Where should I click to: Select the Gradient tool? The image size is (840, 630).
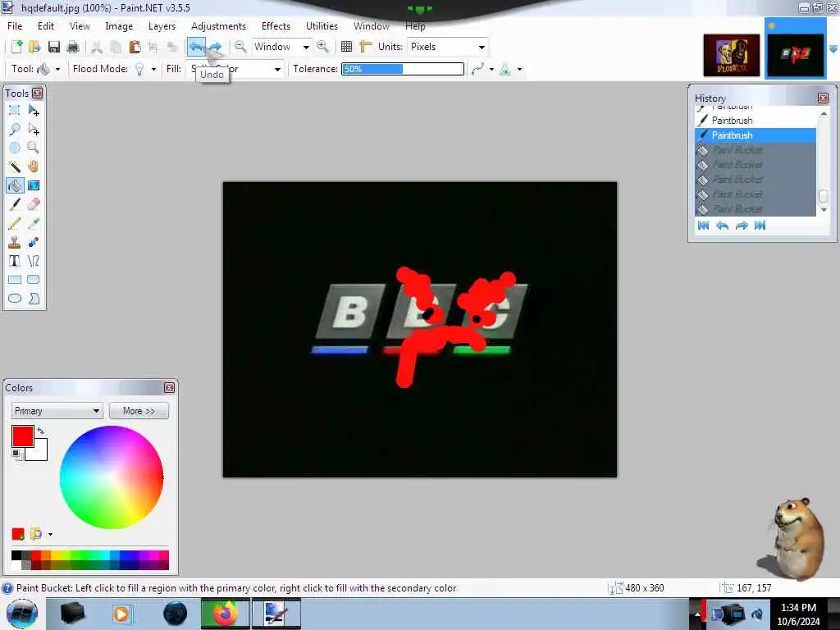33,185
